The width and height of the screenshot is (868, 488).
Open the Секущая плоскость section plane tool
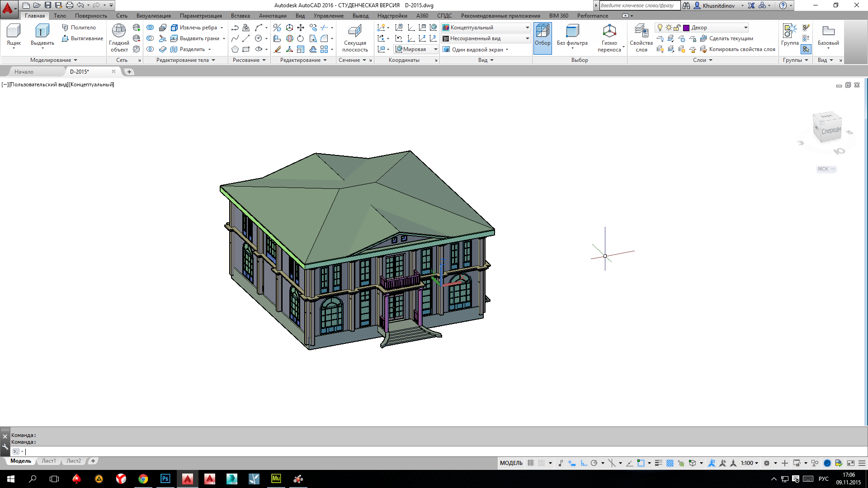click(x=355, y=38)
